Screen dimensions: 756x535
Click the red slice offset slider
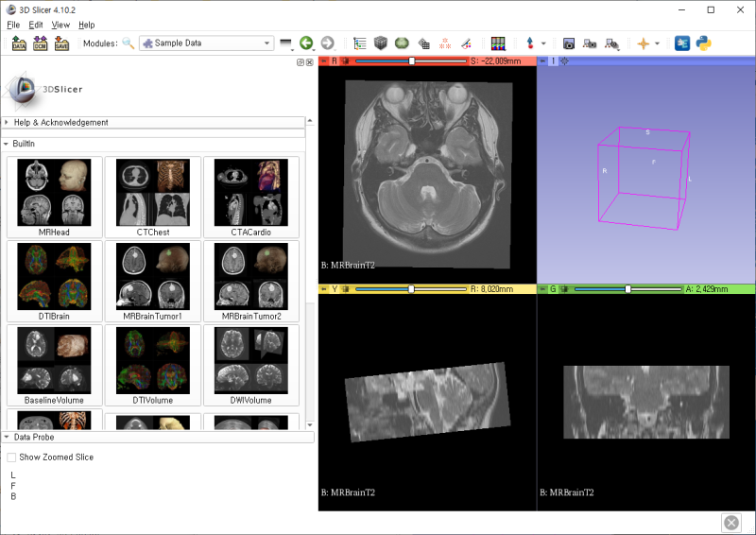[411, 61]
